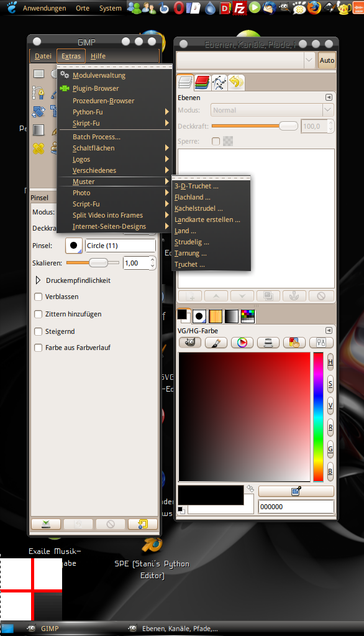Adjust the Deckkraft opacity slider

[x=255, y=126]
